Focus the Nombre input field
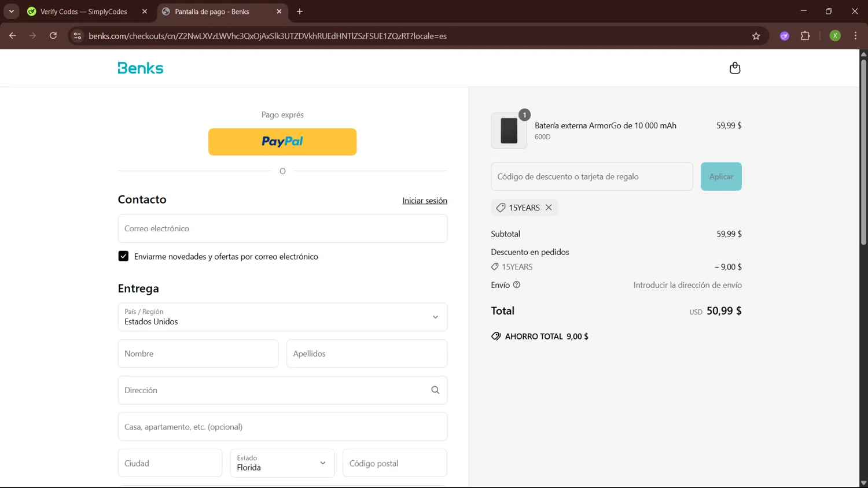Viewport: 868px width, 488px height. (x=198, y=353)
